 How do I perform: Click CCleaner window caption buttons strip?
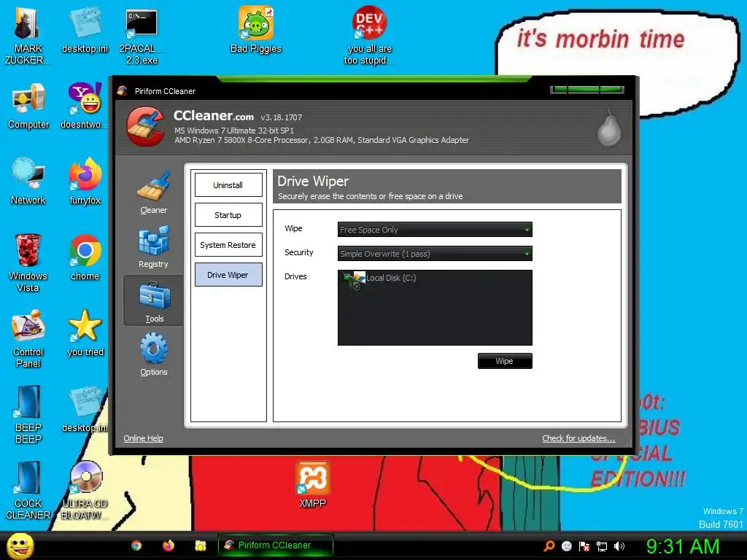(587, 89)
